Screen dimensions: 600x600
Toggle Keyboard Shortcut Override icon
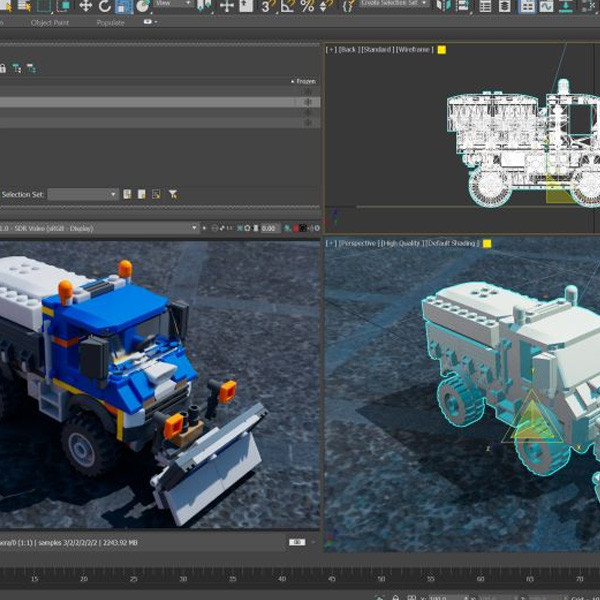click(246, 6)
